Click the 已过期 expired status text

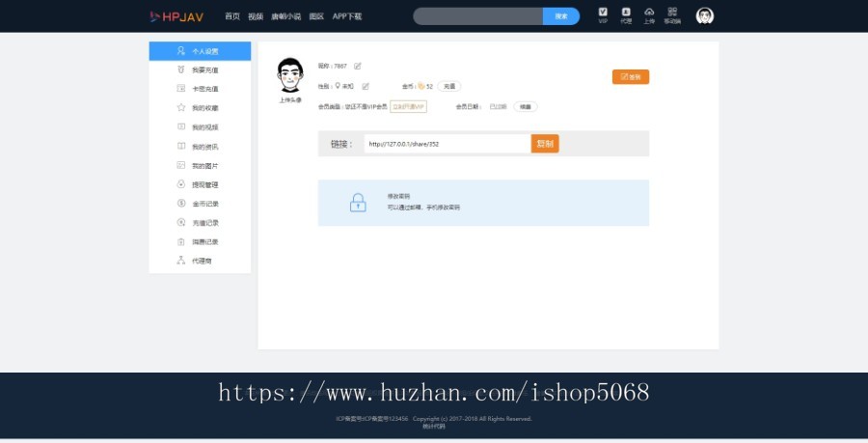499,107
